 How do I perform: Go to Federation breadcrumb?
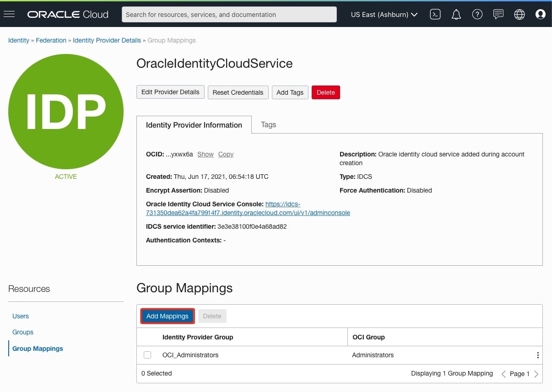coord(51,40)
